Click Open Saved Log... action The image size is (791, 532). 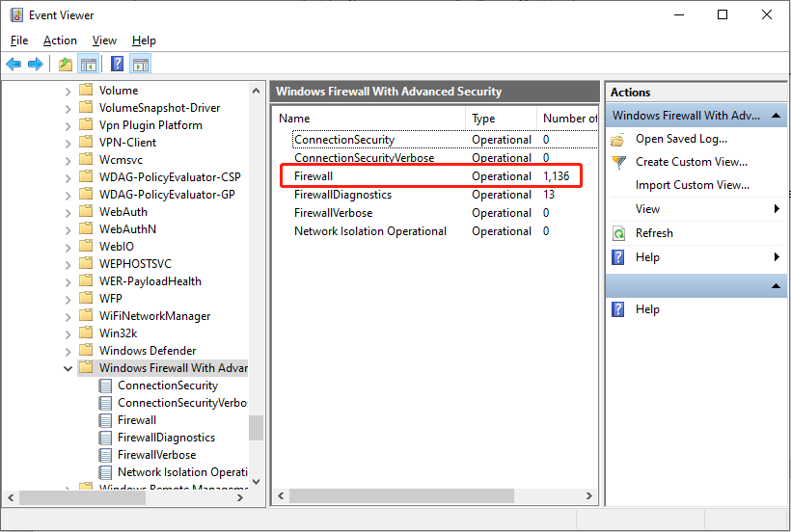pyautogui.click(x=681, y=139)
